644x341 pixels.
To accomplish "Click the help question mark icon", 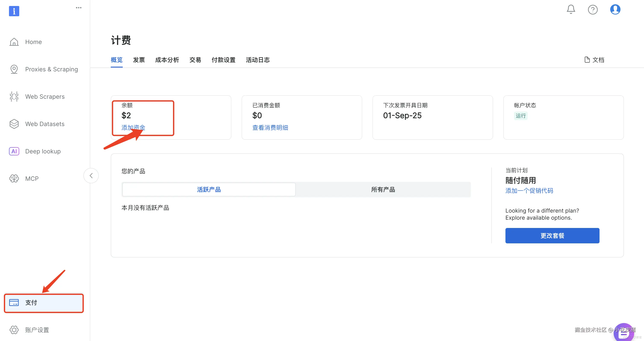I will [592, 10].
